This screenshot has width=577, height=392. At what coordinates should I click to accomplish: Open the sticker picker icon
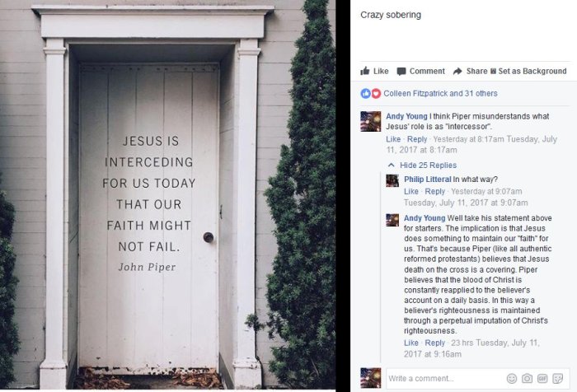pyautogui.click(x=558, y=378)
